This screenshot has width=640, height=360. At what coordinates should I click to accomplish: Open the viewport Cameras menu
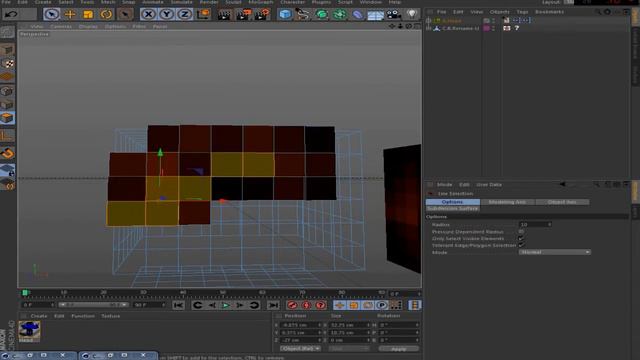[61, 27]
